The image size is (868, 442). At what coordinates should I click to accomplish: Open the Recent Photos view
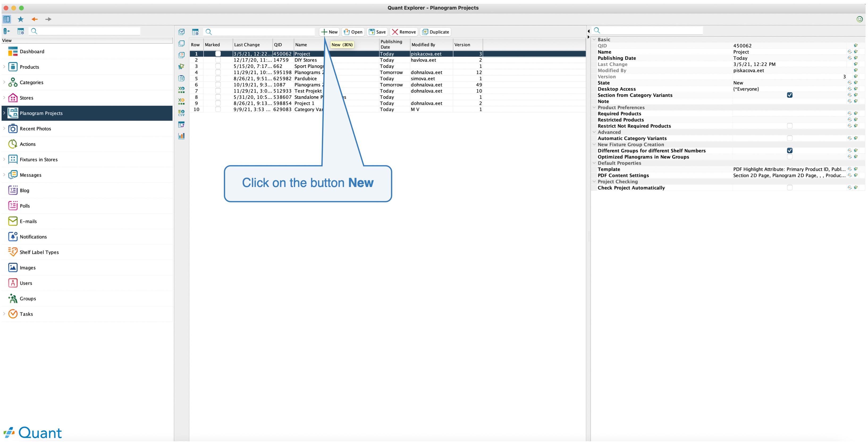click(87, 129)
